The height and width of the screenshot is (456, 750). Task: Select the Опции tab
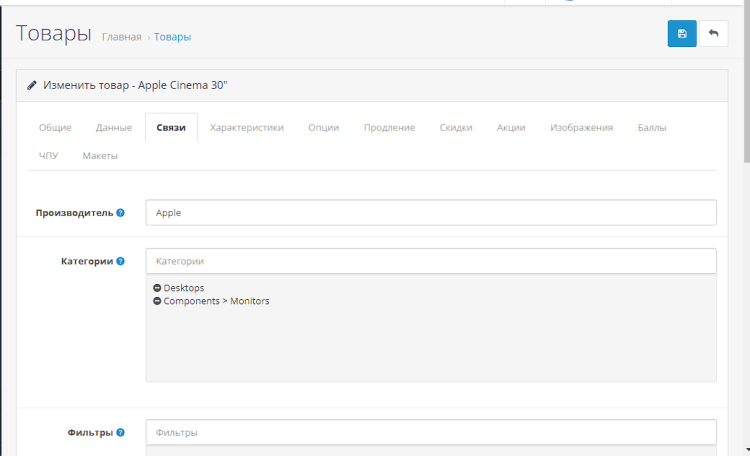click(323, 128)
